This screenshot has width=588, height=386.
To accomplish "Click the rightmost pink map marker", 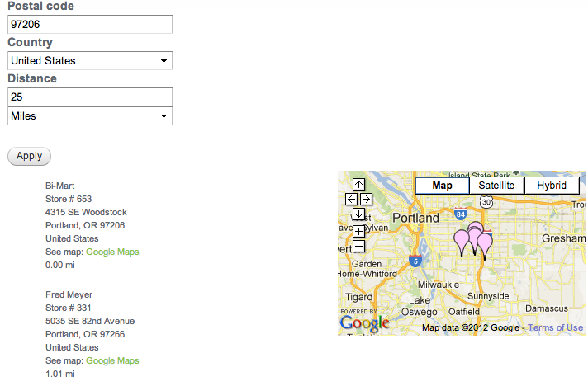I will point(485,244).
